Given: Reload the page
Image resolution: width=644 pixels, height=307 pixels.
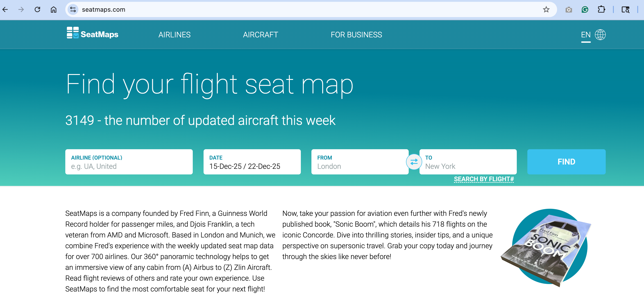Looking at the screenshot, I should 37,9.
